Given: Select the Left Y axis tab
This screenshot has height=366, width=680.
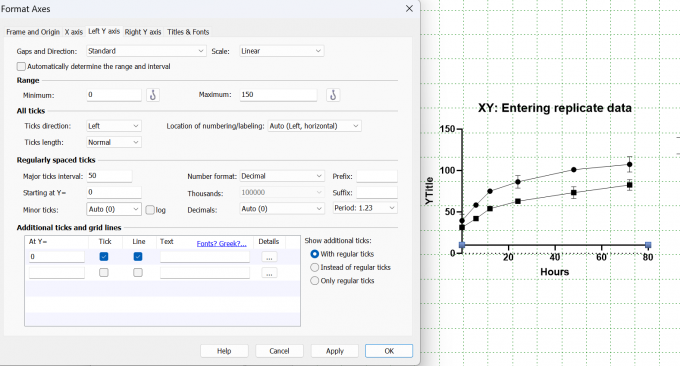Looking at the screenshot, I should pyautogui.click(x=104, y=31).
